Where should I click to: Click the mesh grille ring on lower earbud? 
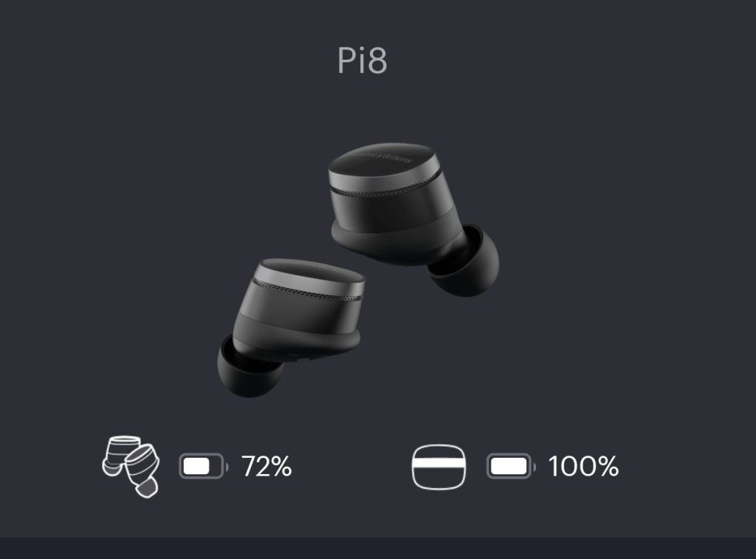[x=309, y=291]
